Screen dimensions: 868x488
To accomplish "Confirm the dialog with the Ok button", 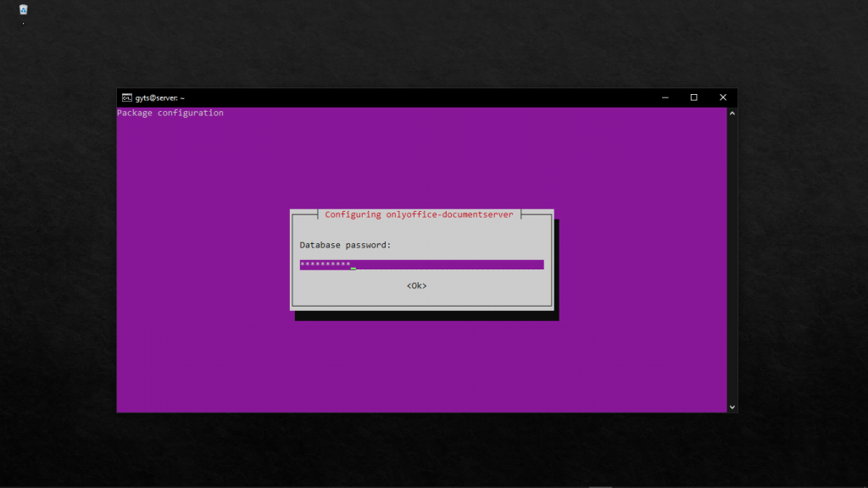I will coord(416,286).
